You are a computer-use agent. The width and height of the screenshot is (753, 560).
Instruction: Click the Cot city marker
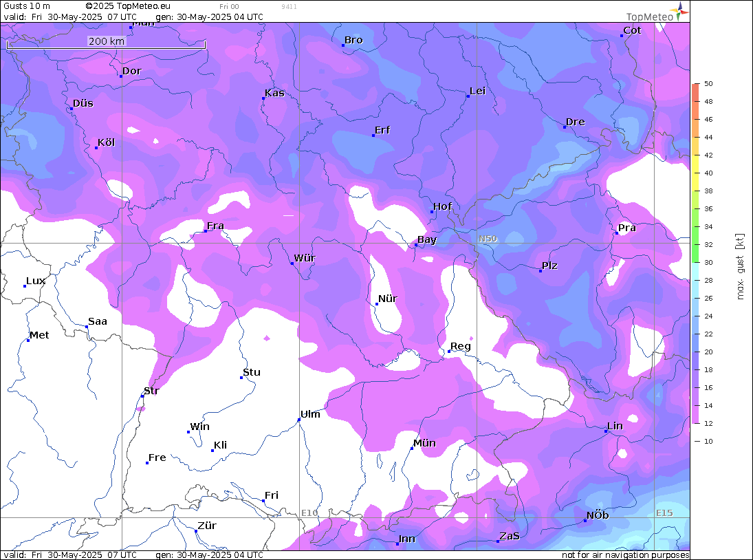pyautogui.click(x=622, y=36)
